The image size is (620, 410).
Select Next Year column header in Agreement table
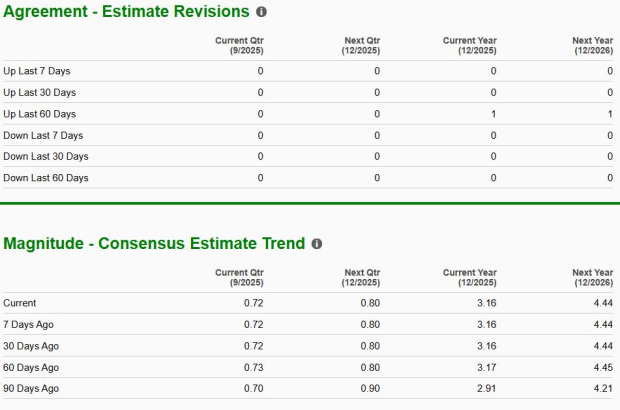pyautogui.click(x=593, y=46)
